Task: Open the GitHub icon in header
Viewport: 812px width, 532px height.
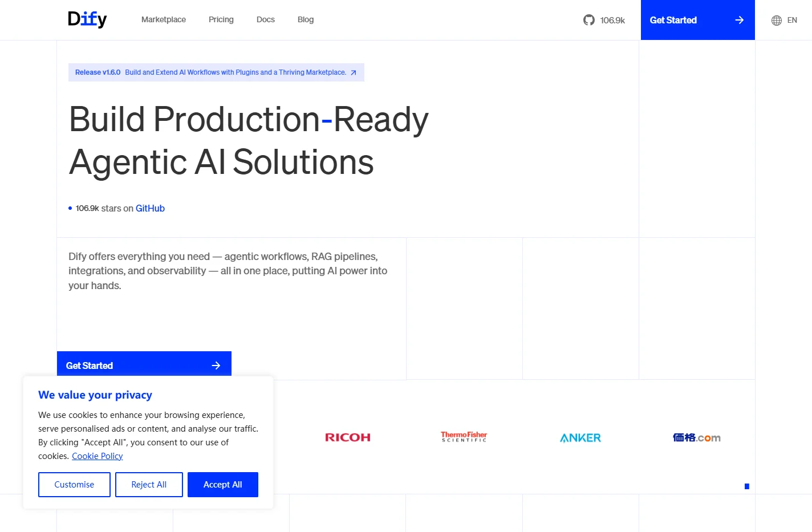Action: click(589, 20)
